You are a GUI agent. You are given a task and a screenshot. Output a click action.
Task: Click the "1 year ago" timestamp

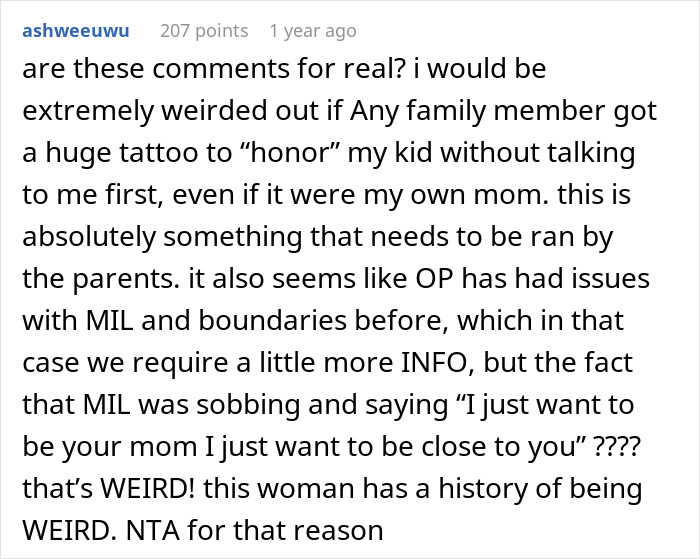click(x=312, y=31)
